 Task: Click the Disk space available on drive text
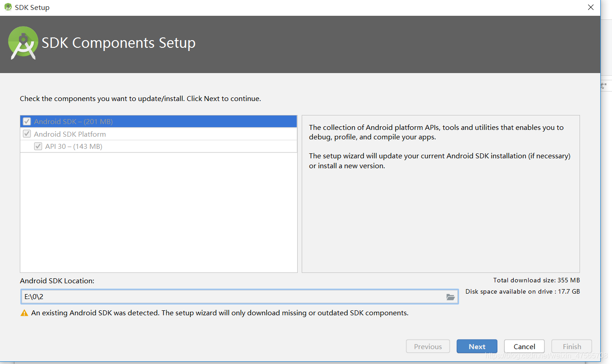(x=523, y=291)
